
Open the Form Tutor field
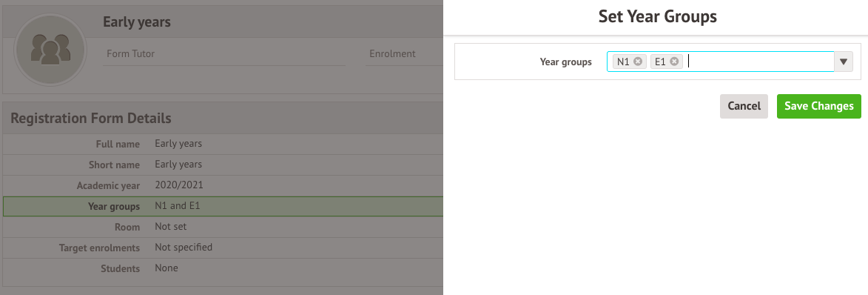pos(224,54)
